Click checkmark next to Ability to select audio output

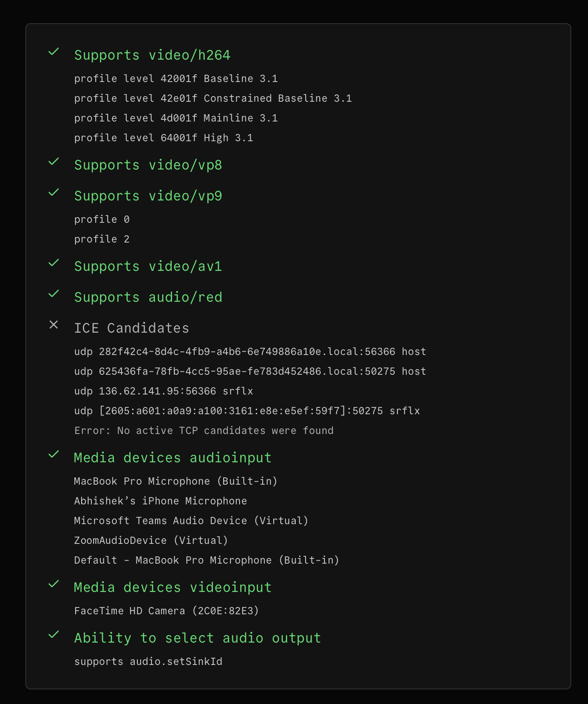[x=54, y=635]
